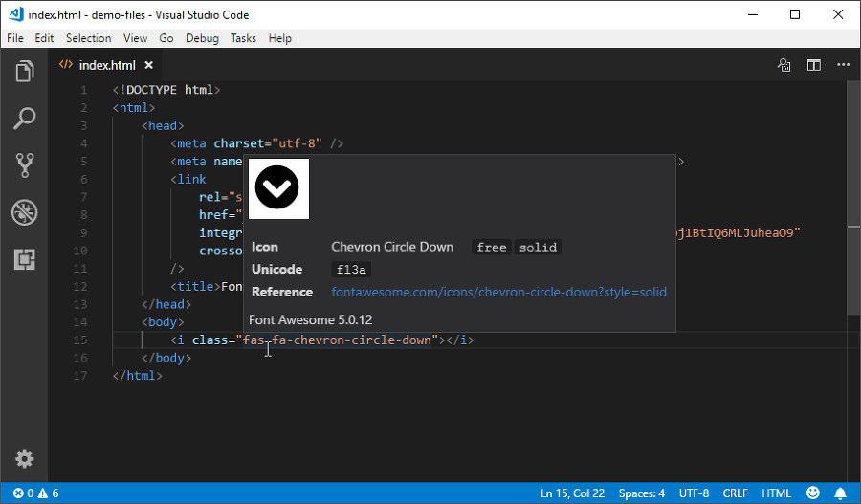Open the More Actions ellipsis menu
This screenshot has width=861, height=504.
844,65
